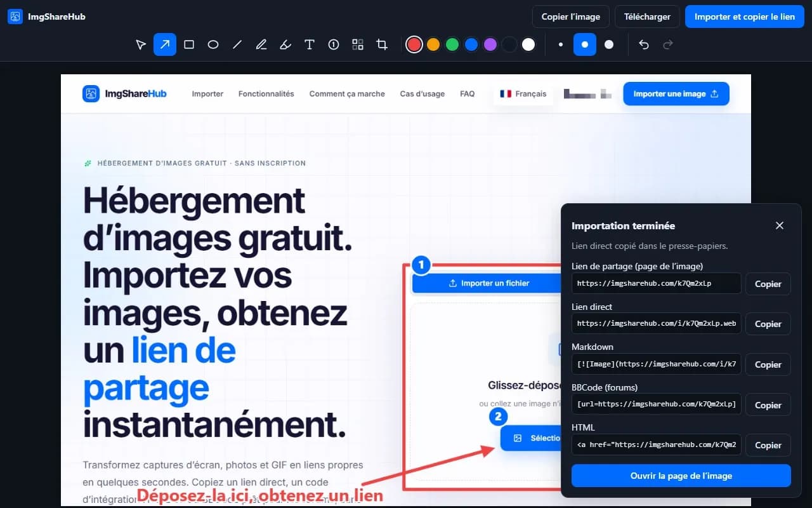Activate the Crop tool
The width and height of the screenshot is (812, 508).
tap(382, 44)
